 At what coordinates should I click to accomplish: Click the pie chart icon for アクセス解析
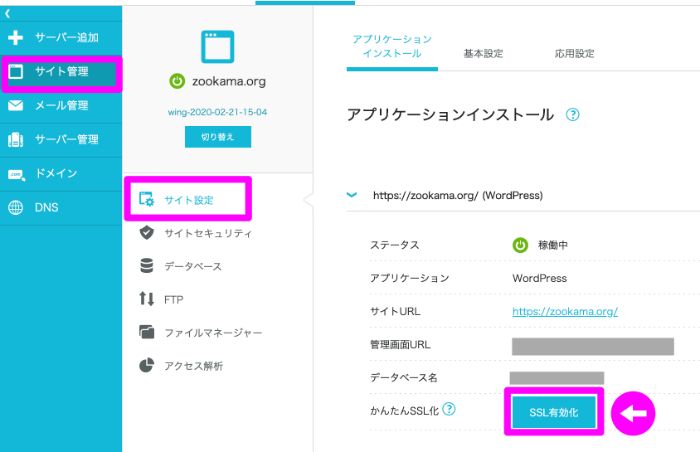(x=146, y=365)
